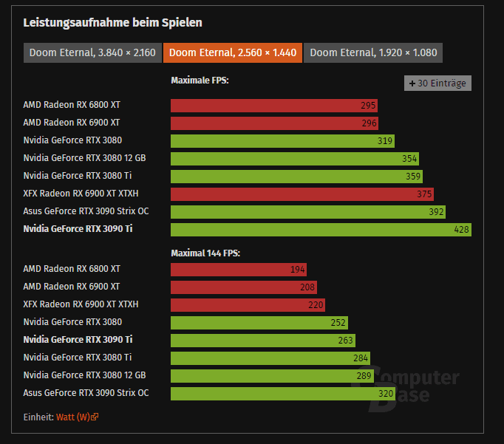Open the Doom Eternal 1.920 × 1.080 tab
Viewport: 504px width, 444px height.
pyautogui.click(x=373, y=52)
